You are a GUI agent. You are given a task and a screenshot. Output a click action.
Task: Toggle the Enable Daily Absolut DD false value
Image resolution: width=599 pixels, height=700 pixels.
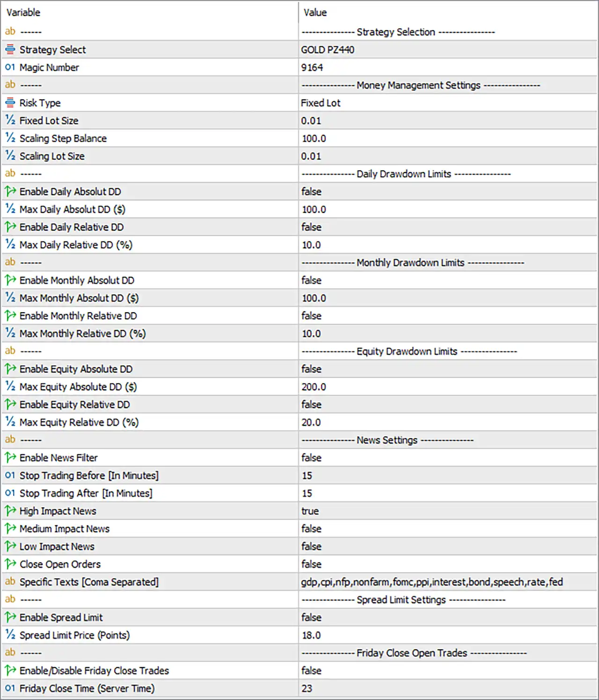(x=448, y=192)
